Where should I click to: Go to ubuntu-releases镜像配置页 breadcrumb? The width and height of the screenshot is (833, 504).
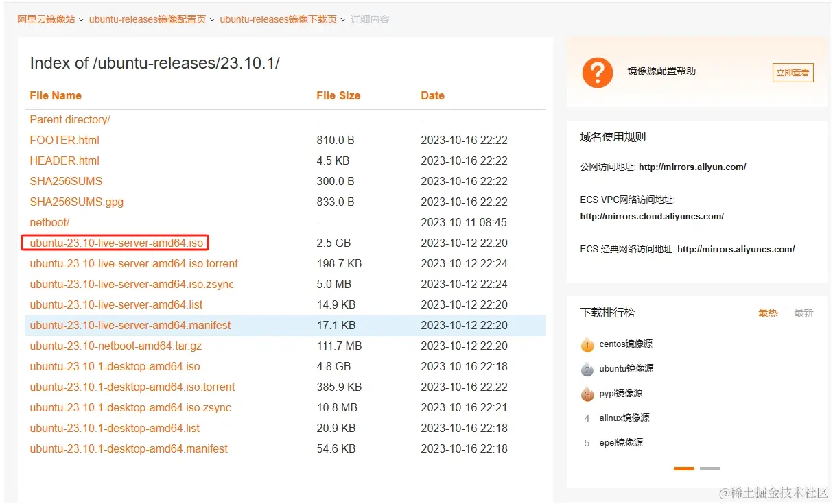coord(148,19)
